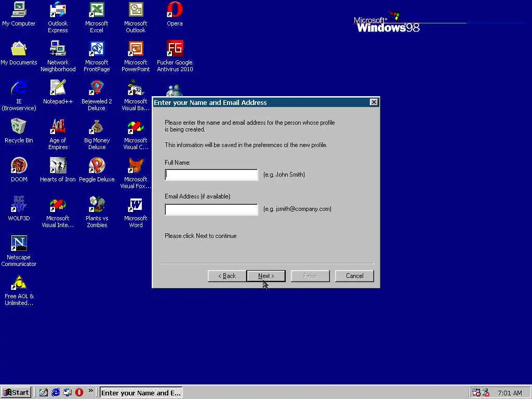Click the Microsoft Visual FoxPro shortcut
Image resolution: width=532 pixels, height=399 pixels.
[x=136, y=173]
